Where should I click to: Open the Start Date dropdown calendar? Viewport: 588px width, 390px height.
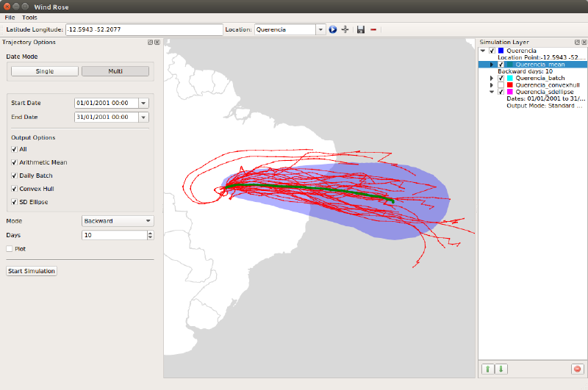143,104
